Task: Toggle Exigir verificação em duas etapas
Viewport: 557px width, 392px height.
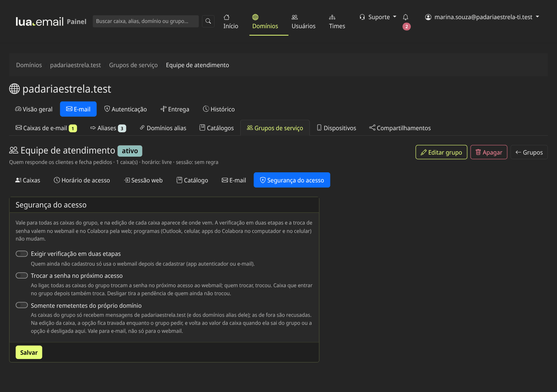Action: click(22, 254)
